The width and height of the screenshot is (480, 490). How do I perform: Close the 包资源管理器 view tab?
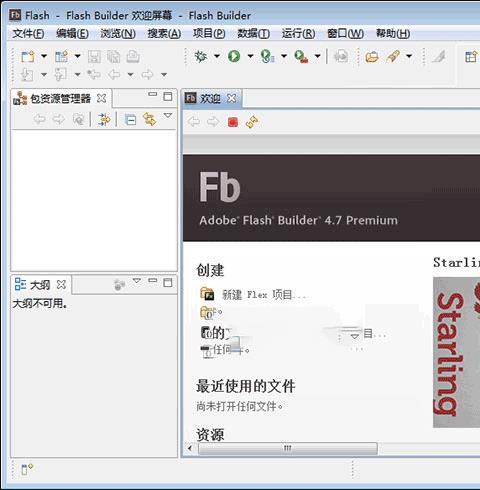click(101, 99)
